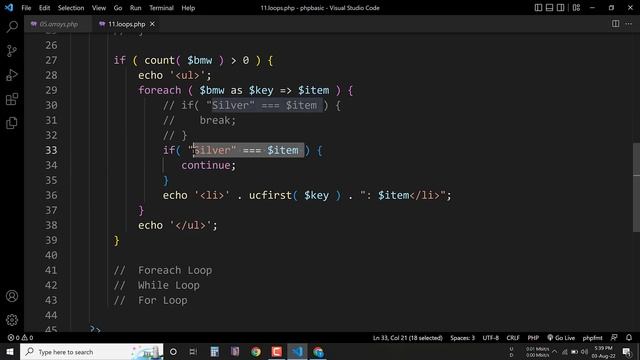Open the Selection menu
Image resolution: width=640 pixels, height=360 pixels.
pyautogui.click(x=71, y=8)
